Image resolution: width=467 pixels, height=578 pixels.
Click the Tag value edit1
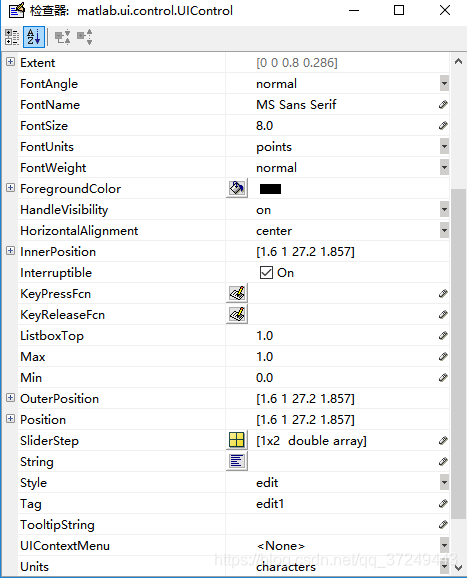point(270,504)
